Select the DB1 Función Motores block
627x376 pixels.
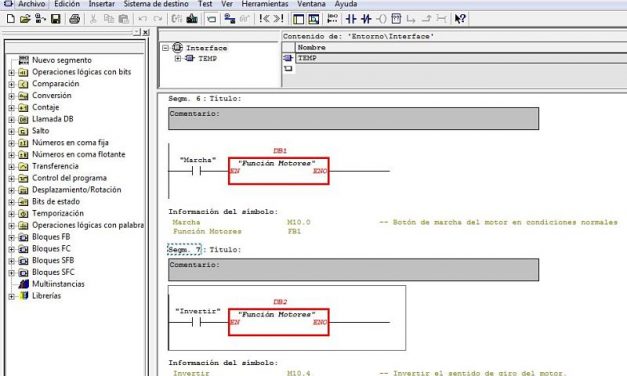click(279, 171)
